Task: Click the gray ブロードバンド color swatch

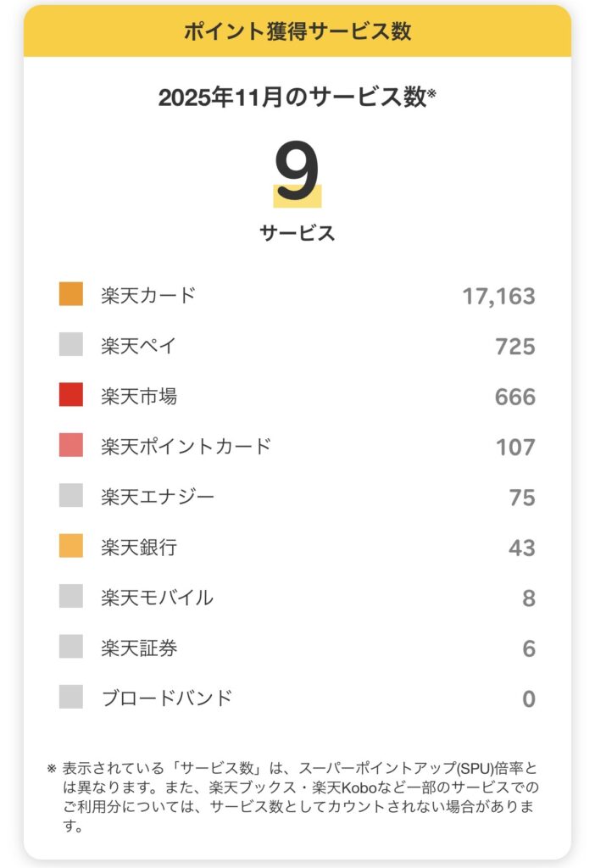Action: 71,698
